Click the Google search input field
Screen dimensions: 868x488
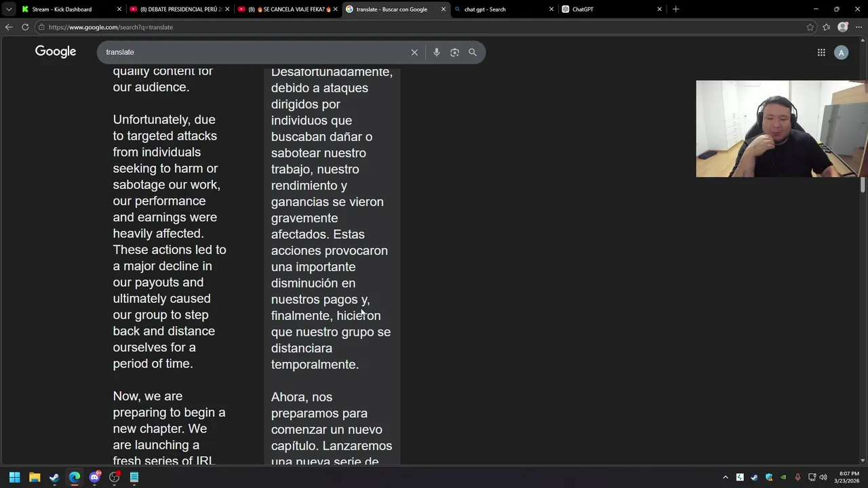click(256, 52)
